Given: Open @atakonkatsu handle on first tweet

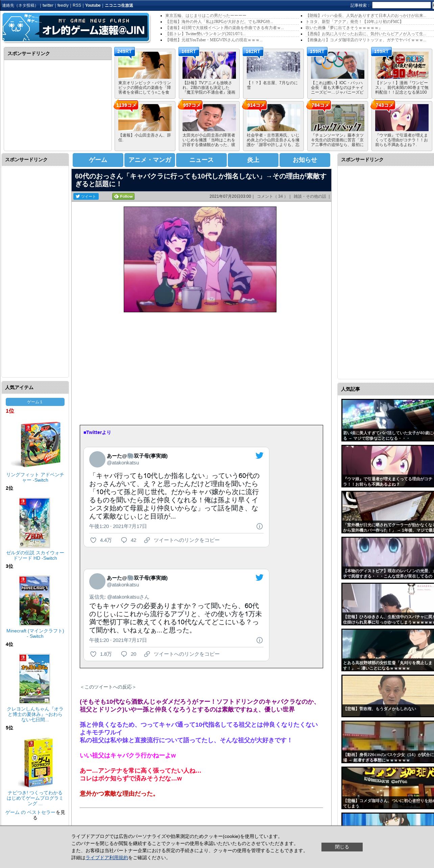Looking at the screenshot, I should (x=123, y=463).
